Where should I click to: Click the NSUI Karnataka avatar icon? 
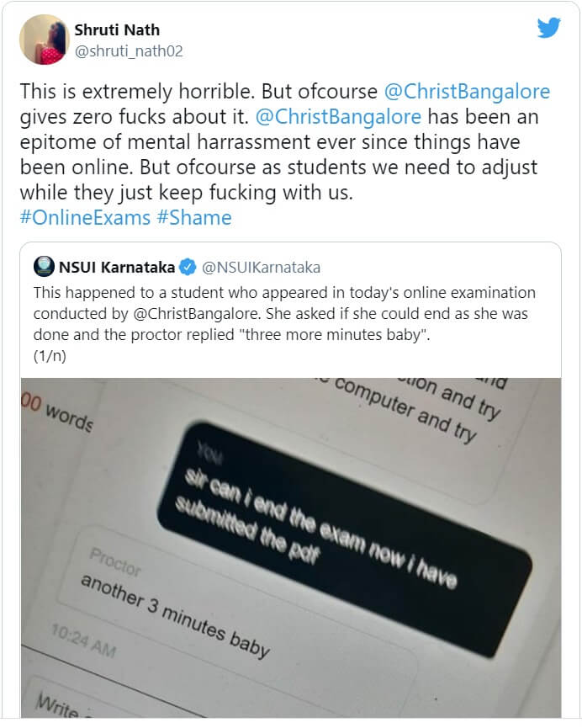44,268
